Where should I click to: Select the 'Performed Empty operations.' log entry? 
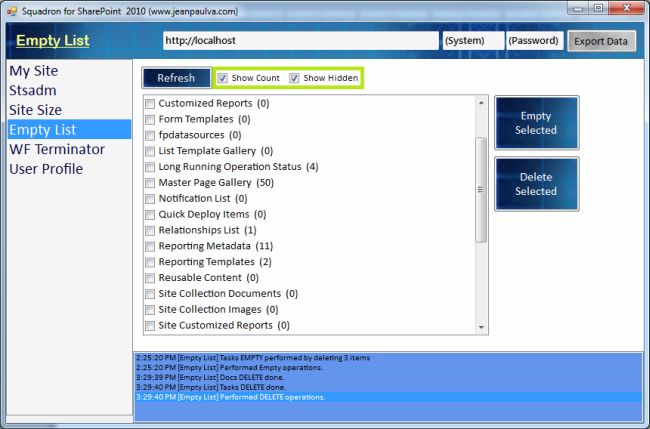point(388,368)
